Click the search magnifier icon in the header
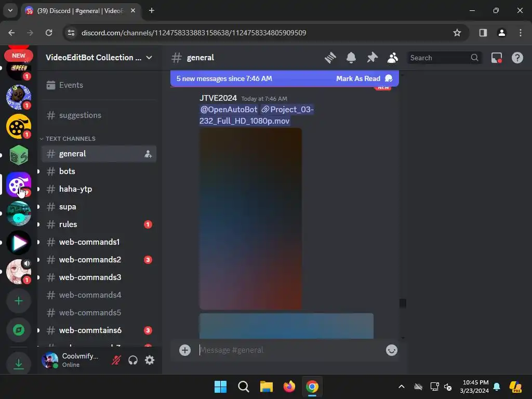 (474, 58)
